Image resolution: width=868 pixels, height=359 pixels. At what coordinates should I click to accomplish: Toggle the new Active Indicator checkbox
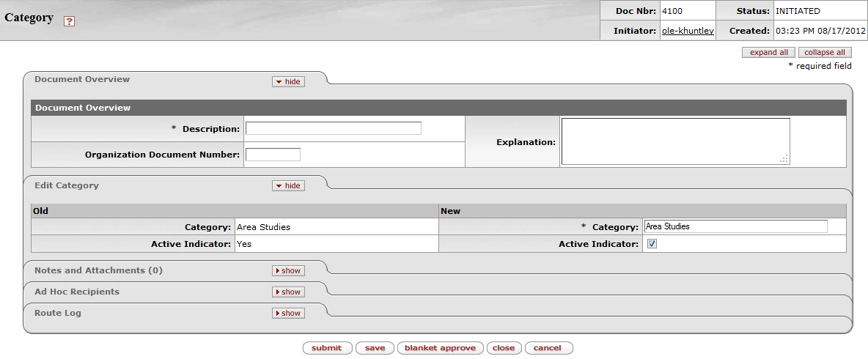(652, 244)
